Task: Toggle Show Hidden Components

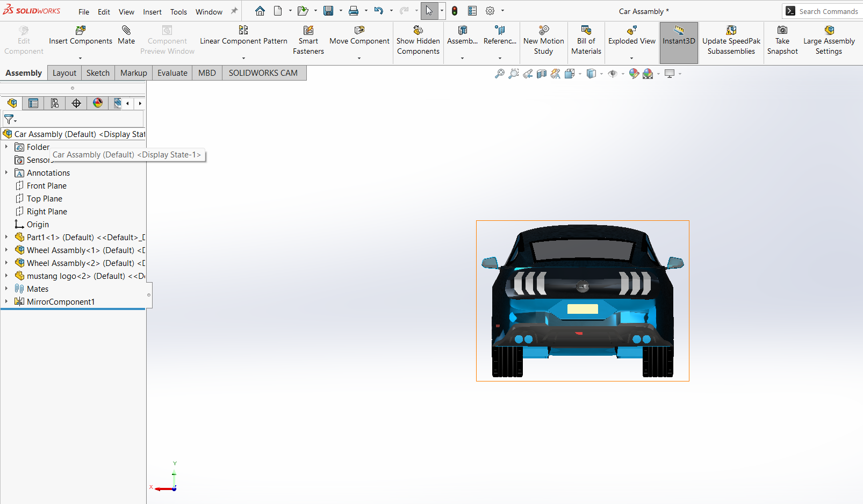Action: point(418,40)
